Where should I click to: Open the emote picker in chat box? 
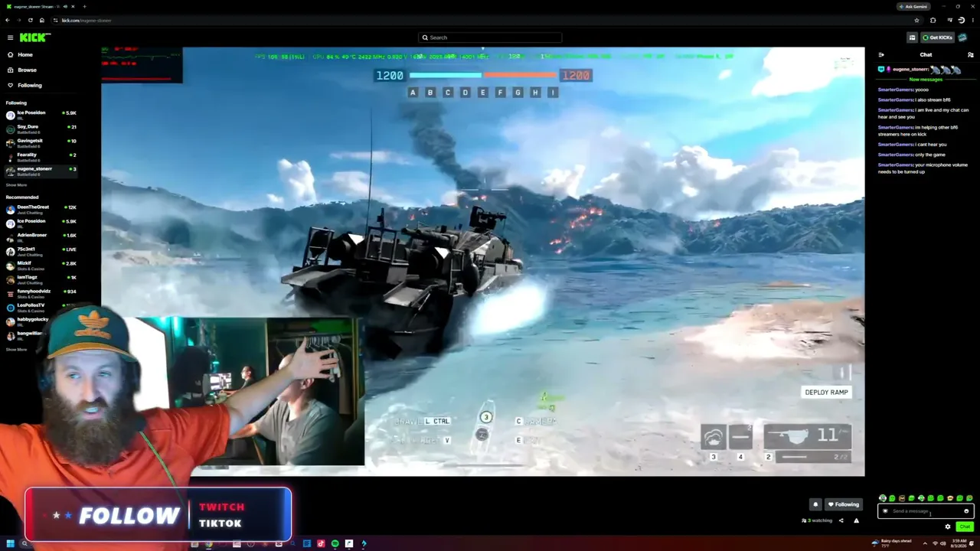click(966, 511)
